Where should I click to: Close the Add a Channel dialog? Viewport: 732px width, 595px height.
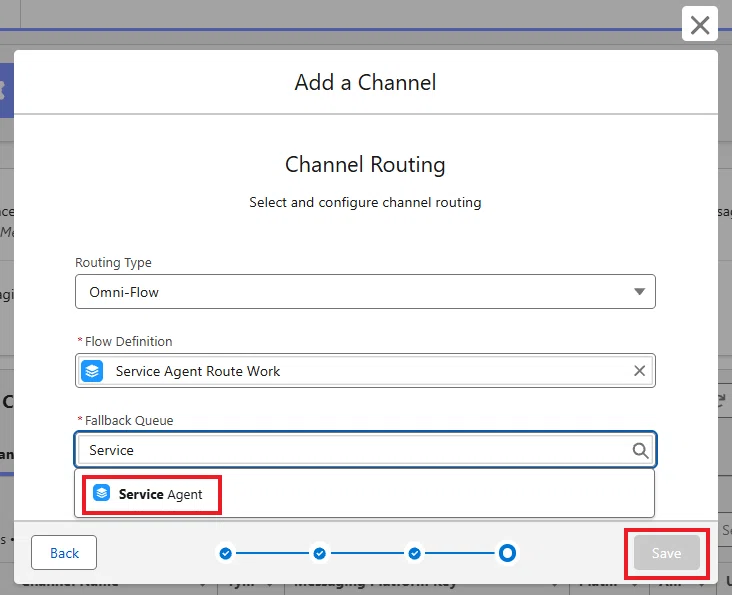click(x=699, y=25)
